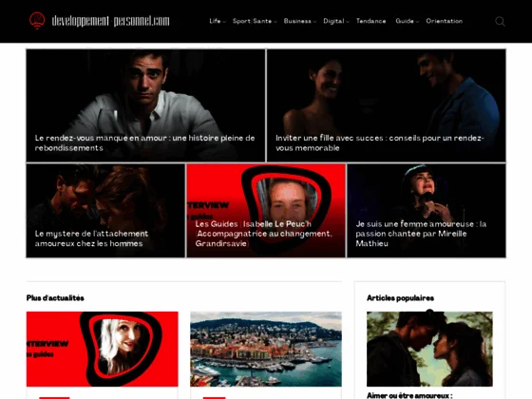Image resolution: width=532 pixels, height=399 pixels.
Task: Expand the chevron beside Life
Action: click(224, 22)
